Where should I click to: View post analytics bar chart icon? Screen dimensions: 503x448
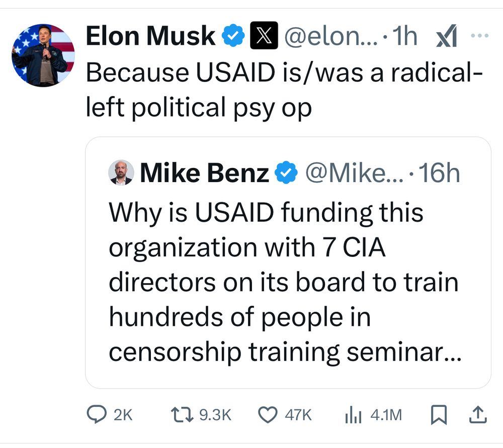point(353,415)
